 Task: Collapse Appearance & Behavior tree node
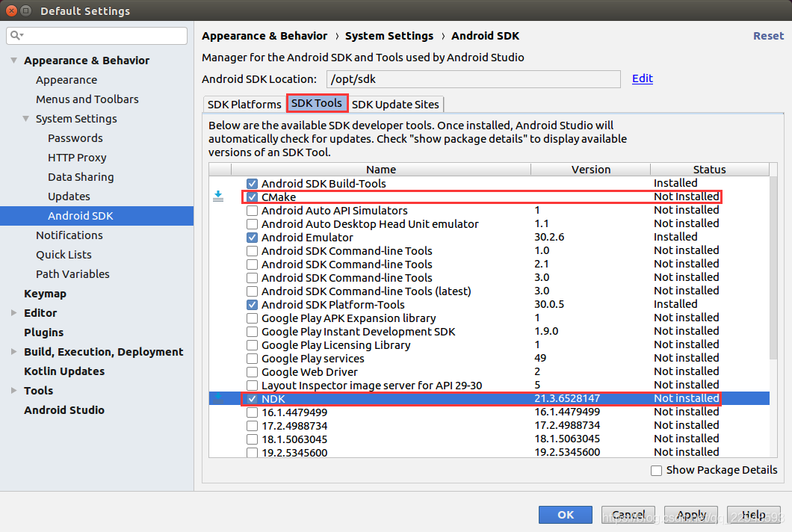13,60
